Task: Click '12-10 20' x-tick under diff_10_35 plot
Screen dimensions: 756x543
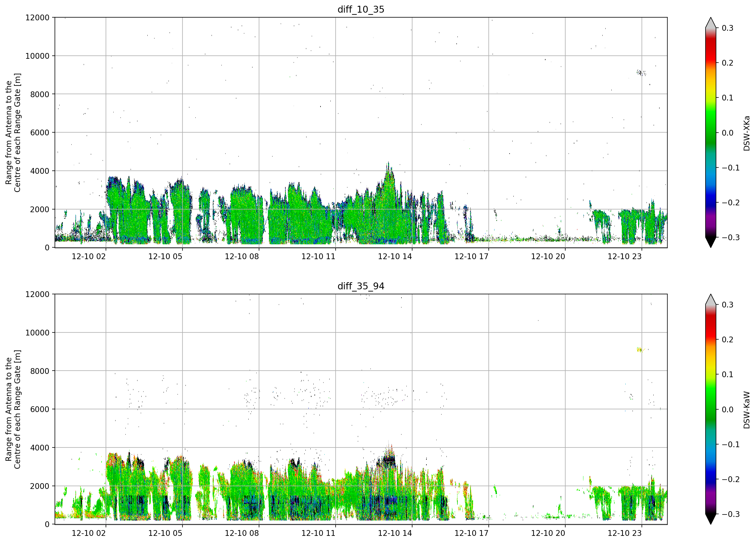Action: [x=548, y=256]
